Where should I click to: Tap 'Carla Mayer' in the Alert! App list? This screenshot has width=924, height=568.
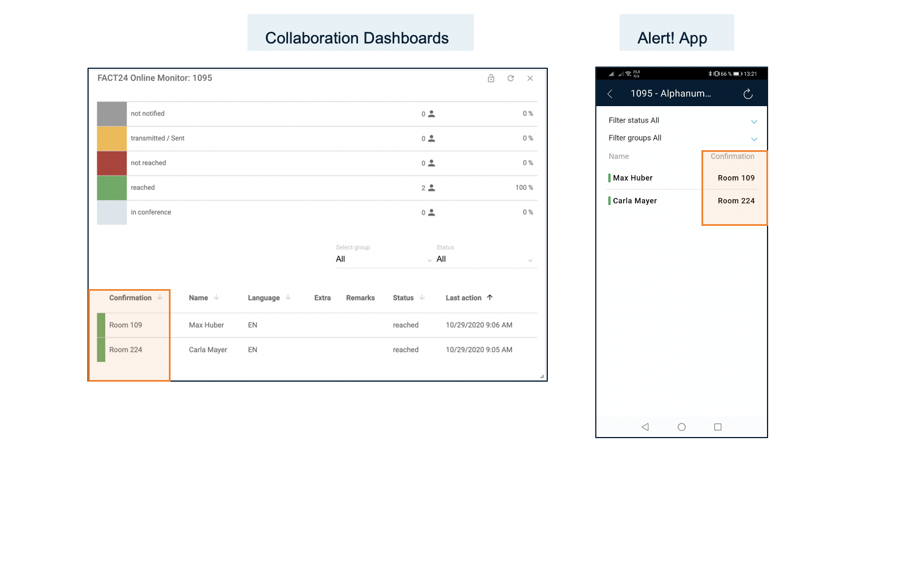click(635, 201)
